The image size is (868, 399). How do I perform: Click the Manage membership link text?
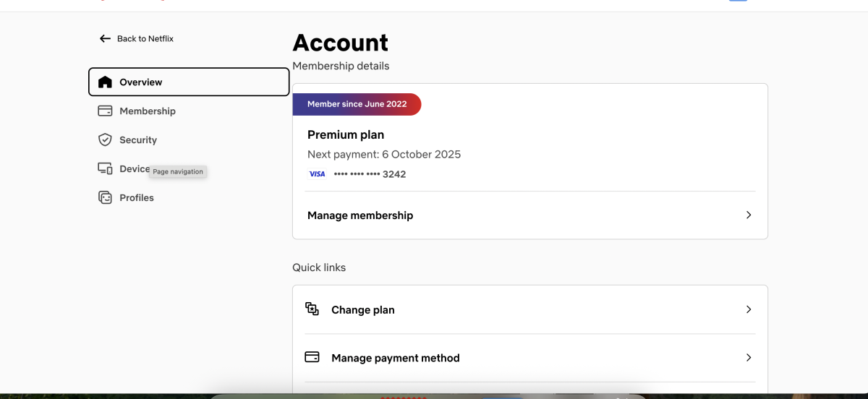(x=360, y=215)
